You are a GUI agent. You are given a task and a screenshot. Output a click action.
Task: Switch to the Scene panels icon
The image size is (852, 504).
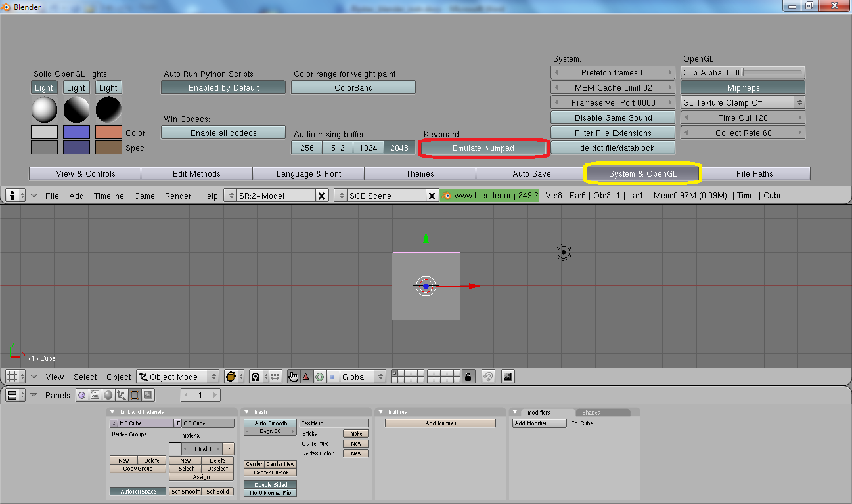pos(148,395)
